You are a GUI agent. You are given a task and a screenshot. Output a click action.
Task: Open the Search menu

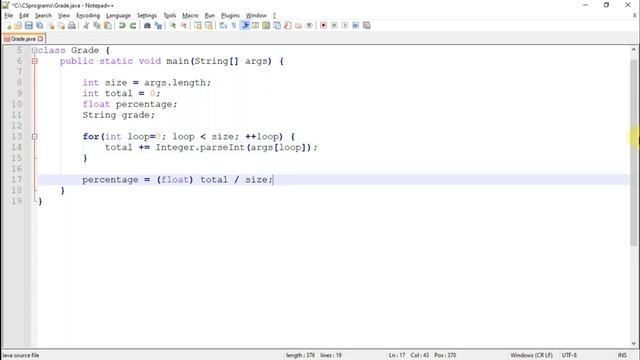point(43,16)
